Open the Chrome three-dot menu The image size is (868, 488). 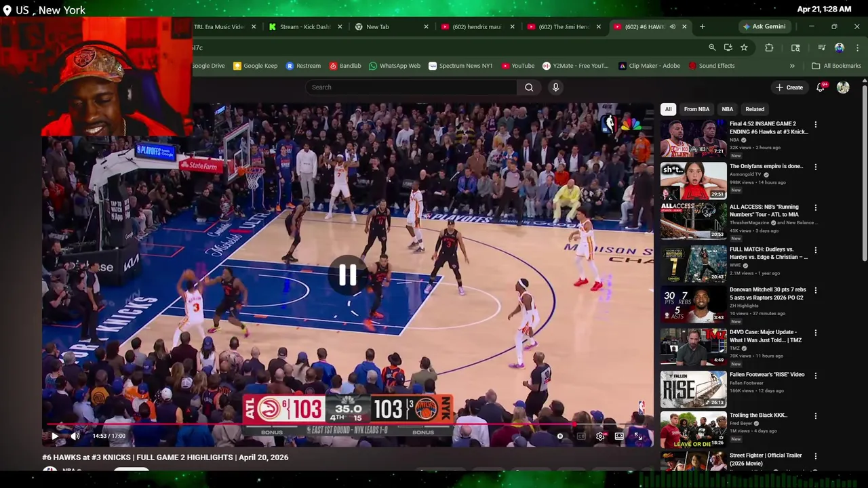(857, 47)
